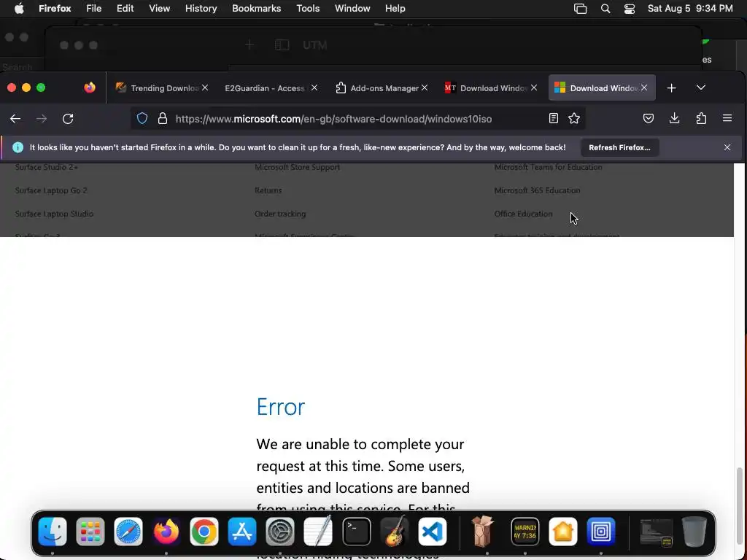Image resolution: width=747 pixels, height=560 pixels.
Task: Open the Office Education link
Action: pos(523,214)
